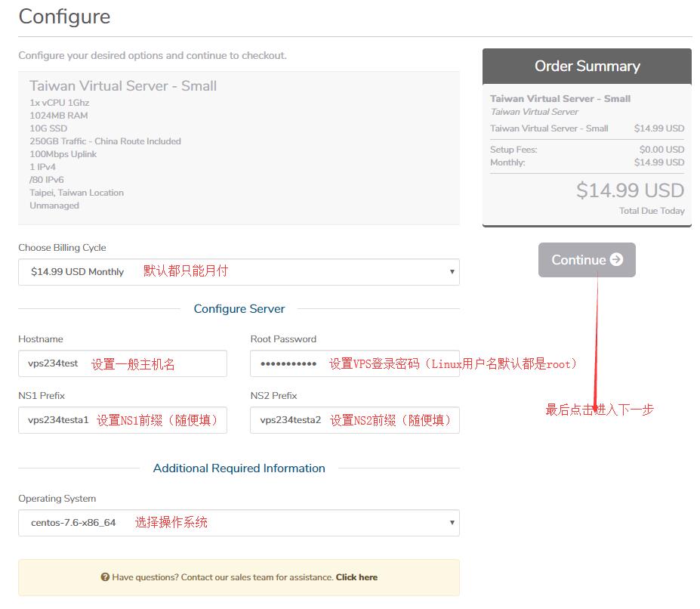Click the Operating System dropdown arrow
Screen dimensions: 700x609
pyautogui.click(x=452, y=523)
